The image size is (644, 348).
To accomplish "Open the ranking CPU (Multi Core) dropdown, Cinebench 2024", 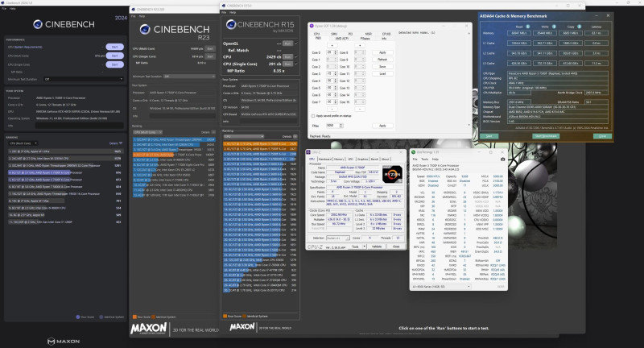I will click(x=23, y=143).
